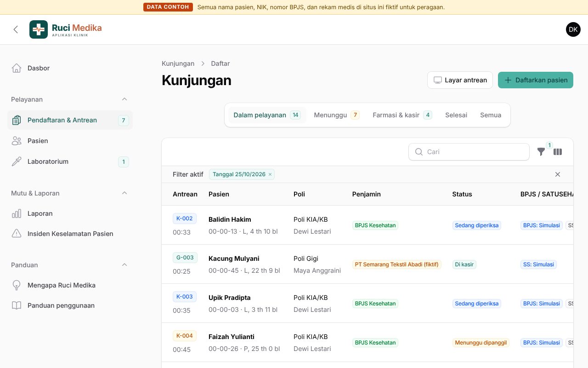Viewport: 588px width, 368px height.
Task: Click queue number badge G-003
Action: [x=185, y=258]
